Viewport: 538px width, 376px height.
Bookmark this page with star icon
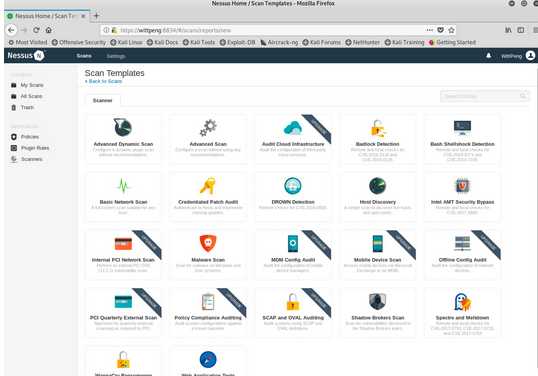[x=452, y=30]
